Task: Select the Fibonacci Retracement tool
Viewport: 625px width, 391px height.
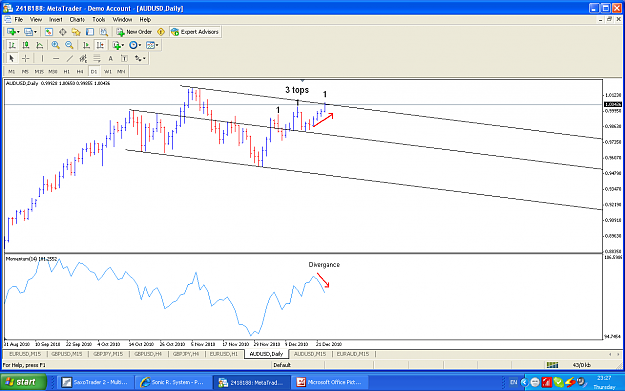Action: [97, 59]
